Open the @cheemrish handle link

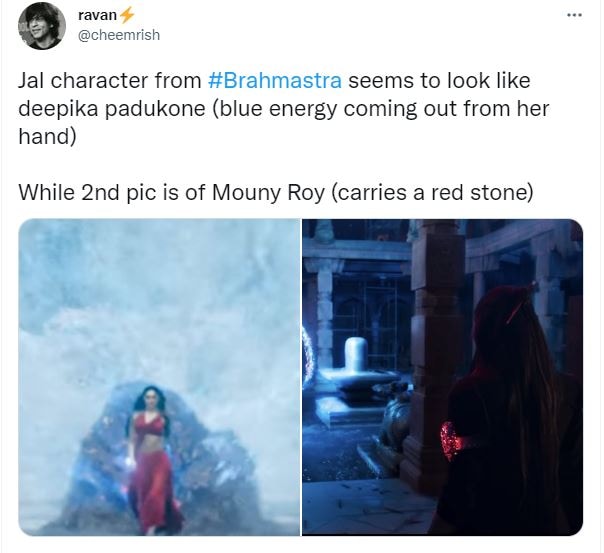[119, 35]
